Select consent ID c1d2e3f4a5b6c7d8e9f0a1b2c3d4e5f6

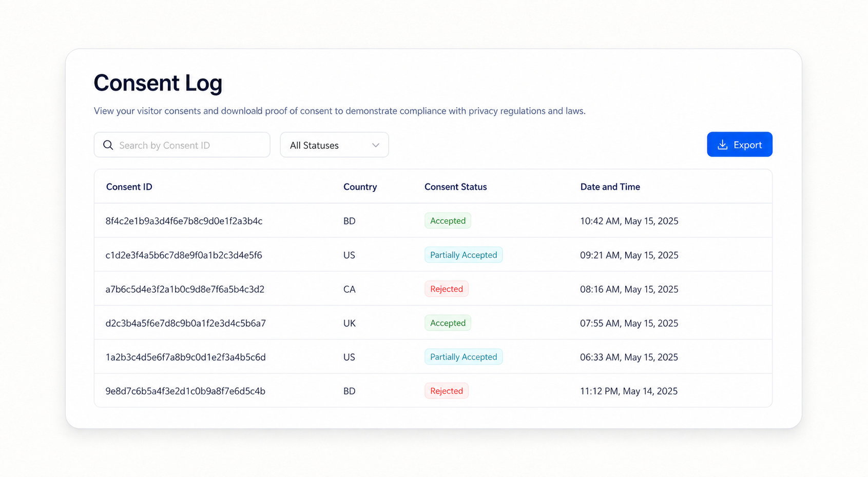click(x=184, y=255)
